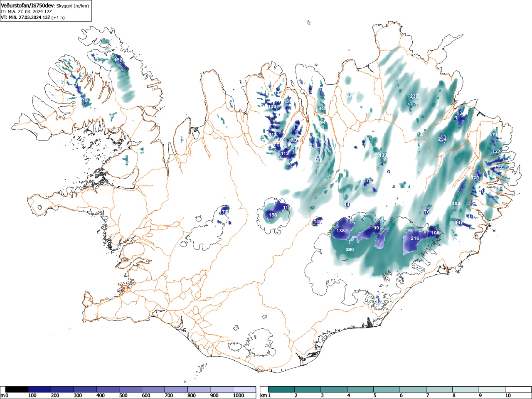The width and height of the screenshot is (532, 399).
Task: Click the 'VT: Mið. 27.03.2024 13Z (+1 h)' line
Action: point(32,17)
